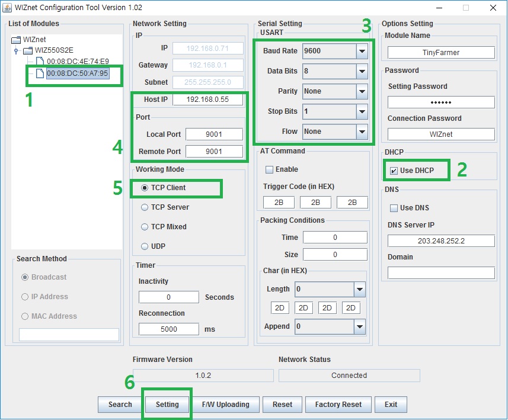This screenshot has width=508, height=420.
Task: Select the WIZ550S2E tree item
Action: (x=54, y=50)
